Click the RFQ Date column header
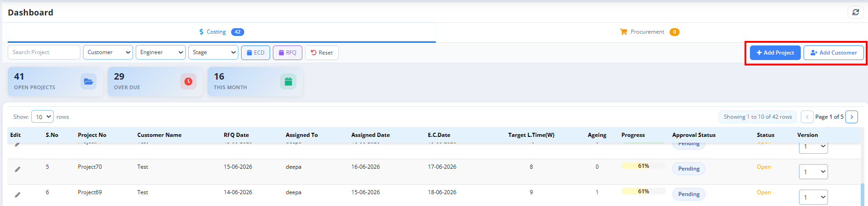The width and height of the screenshot is (868, 206). 236,135
